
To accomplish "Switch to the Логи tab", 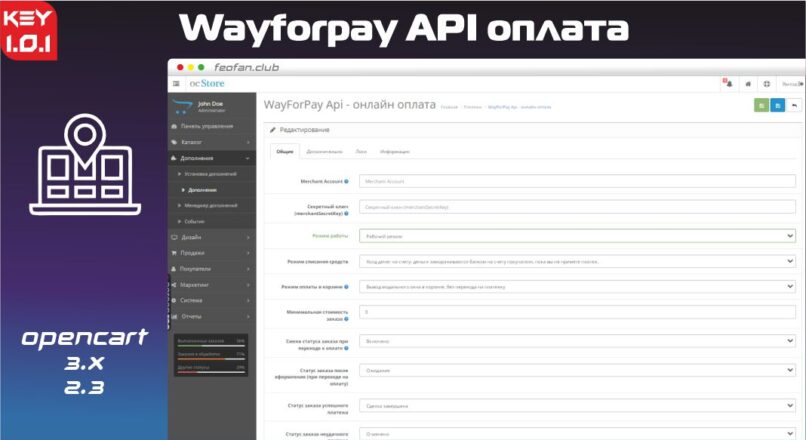I will tap(361, 152).
